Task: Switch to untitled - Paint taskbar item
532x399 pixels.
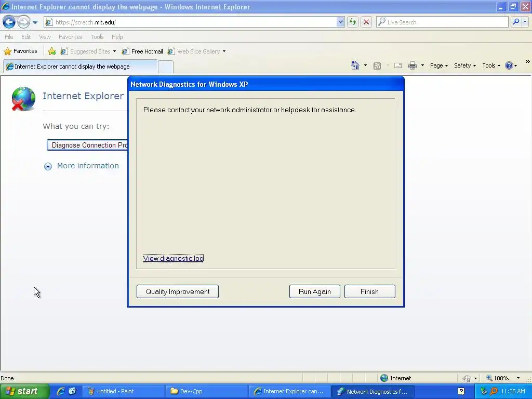Action: pos(123,392)
